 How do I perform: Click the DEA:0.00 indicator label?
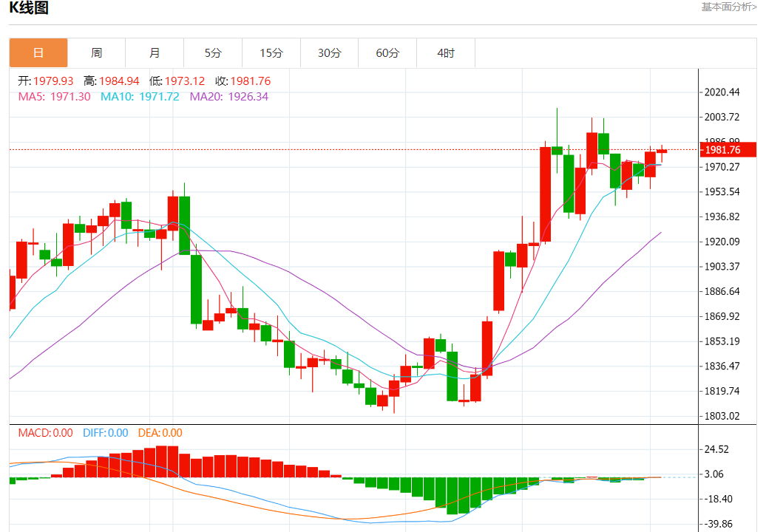(x=160, y=433)
